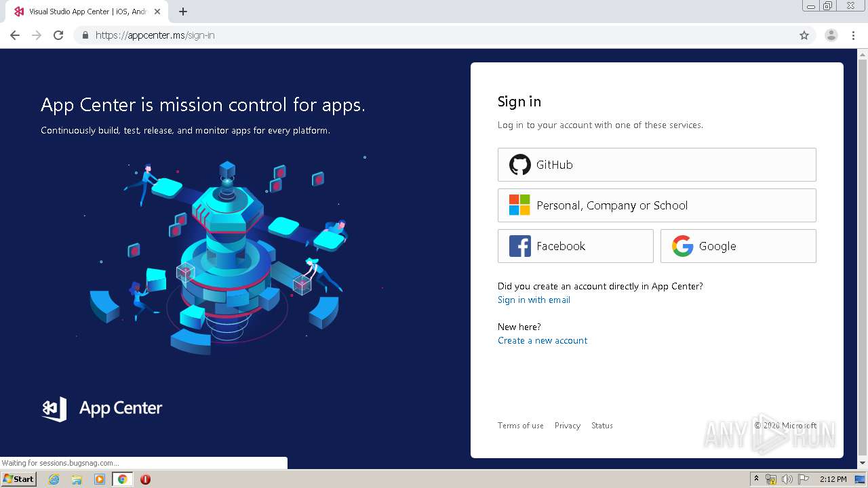Open the Privacy link

[568, 426]
